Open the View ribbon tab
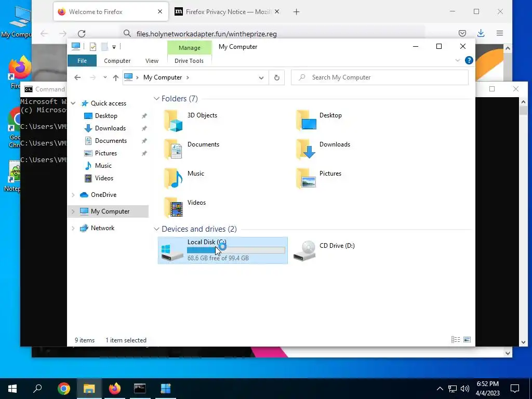Screen dimensions: 532x399 152,61
